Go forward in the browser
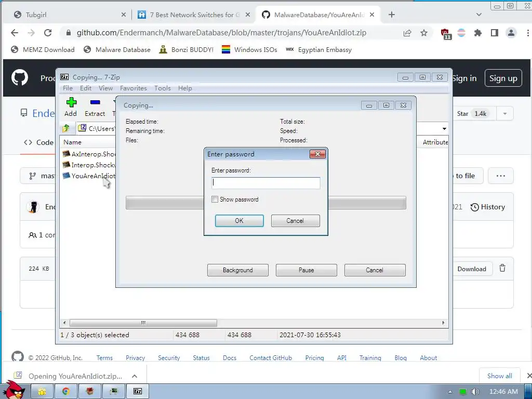The width and height of the screenshot is (532, 399). 31,33
